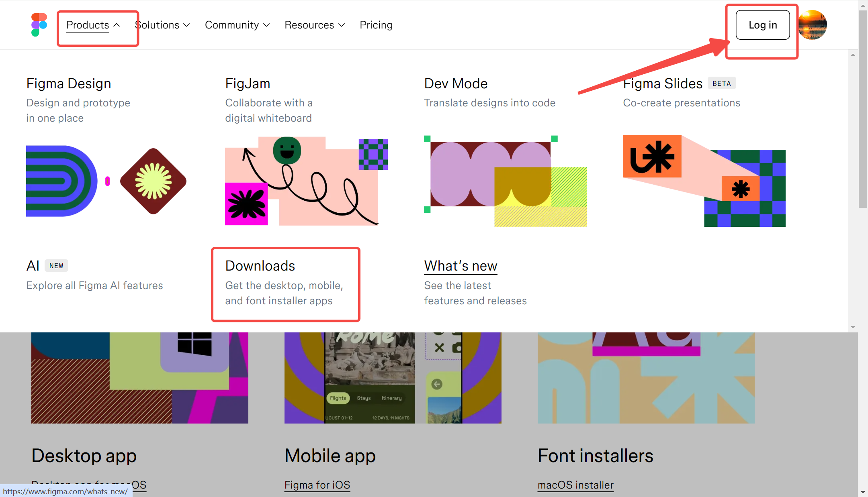The width and height of the screenshot is (868, 497).
Task: Click the Log in button
Action: [x=763, y=25]
